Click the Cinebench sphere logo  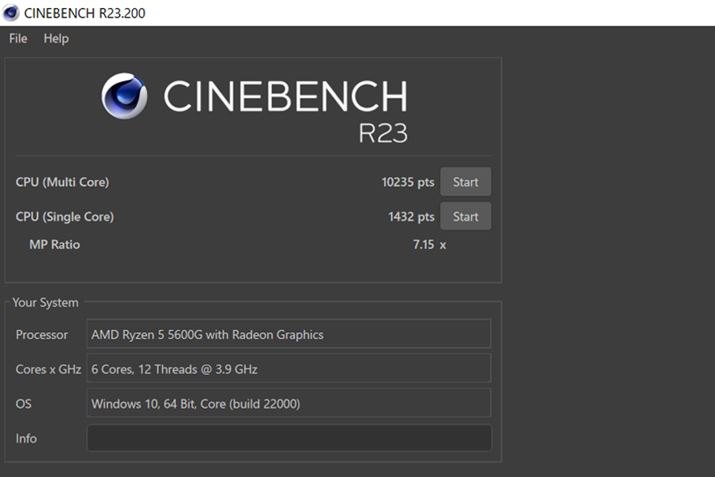tap(124, 96)
